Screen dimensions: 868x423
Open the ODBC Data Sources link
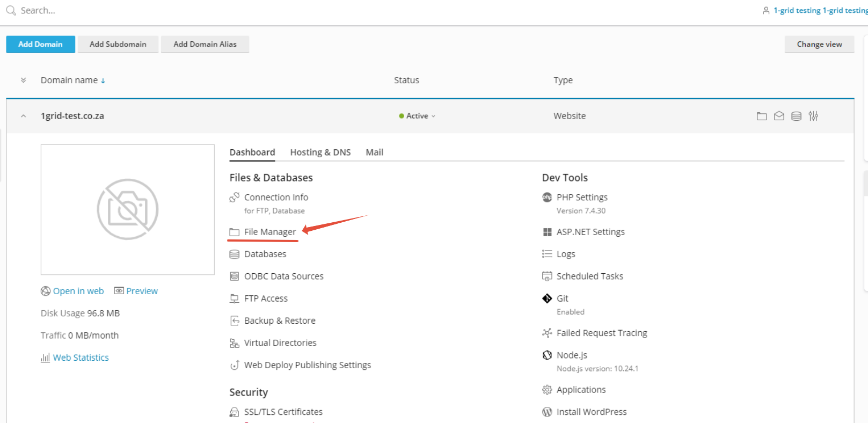coord(284,276)
